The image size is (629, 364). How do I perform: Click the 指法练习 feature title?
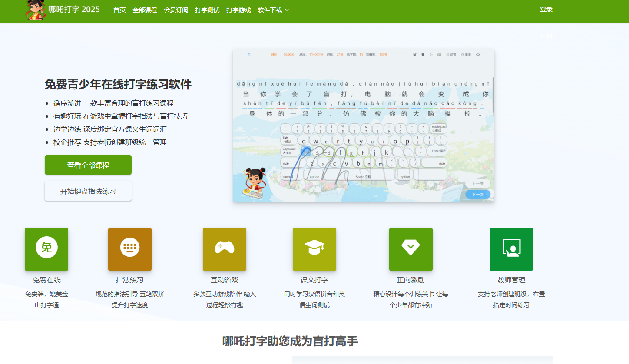(x=130, y=280)
